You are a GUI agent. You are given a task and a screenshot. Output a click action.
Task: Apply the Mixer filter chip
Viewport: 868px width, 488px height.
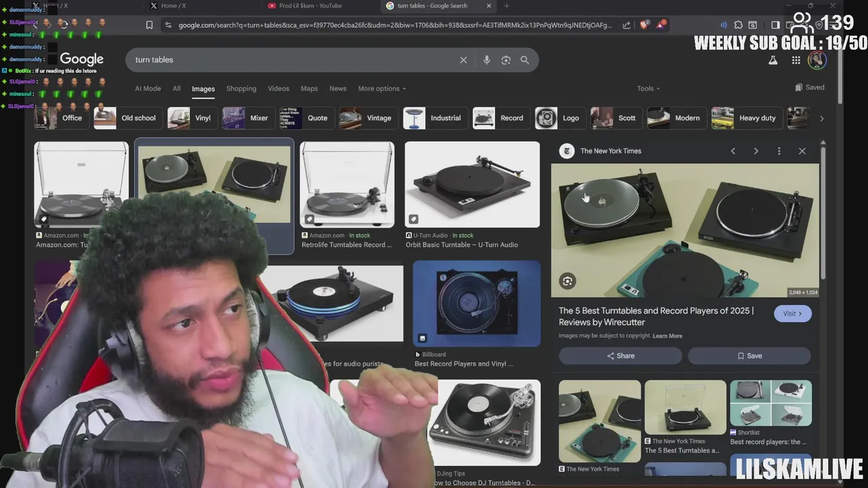point(246,118)
